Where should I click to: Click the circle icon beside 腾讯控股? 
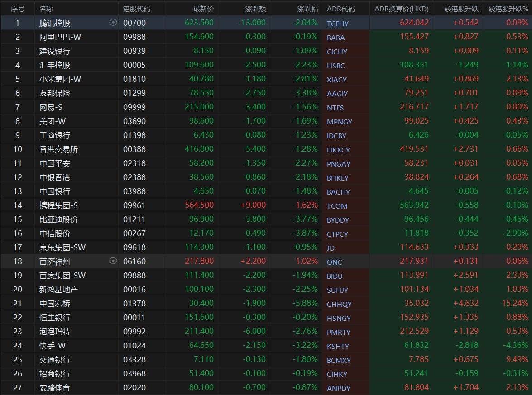tap(113, 23)
